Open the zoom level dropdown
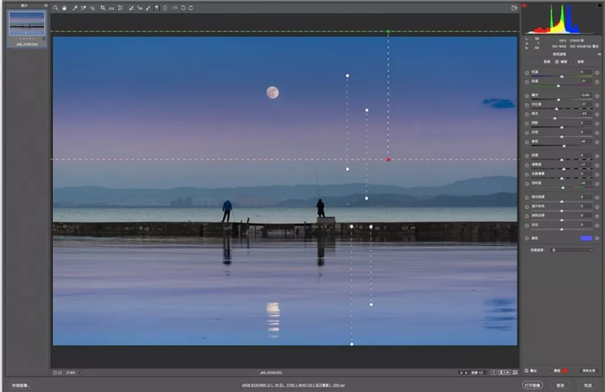This screenshot has width=605, height=392. [x=74, y=373]
